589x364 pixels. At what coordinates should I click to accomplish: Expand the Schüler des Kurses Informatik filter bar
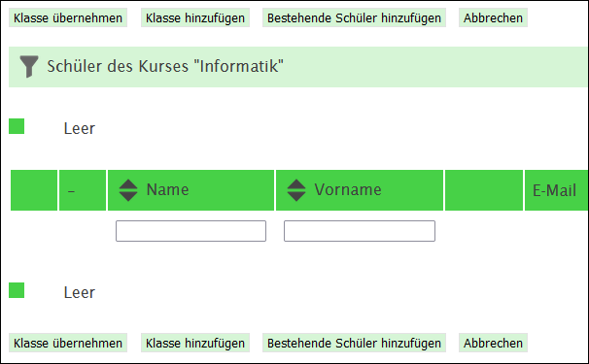(x=298, y=67)
